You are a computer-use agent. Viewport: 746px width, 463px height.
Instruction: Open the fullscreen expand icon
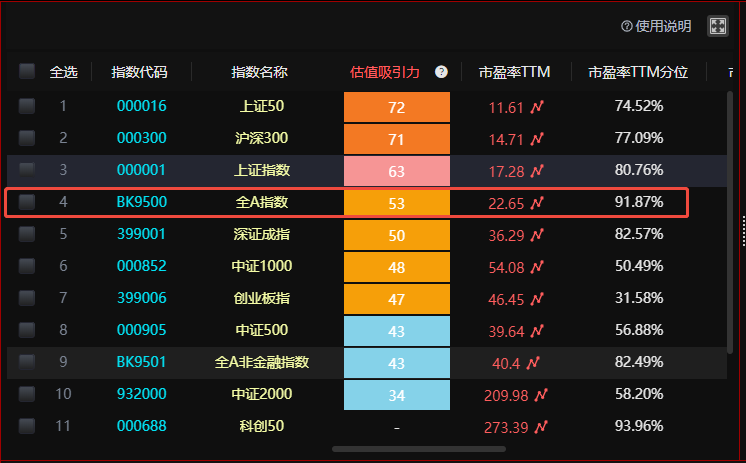[x=717, y=26]
